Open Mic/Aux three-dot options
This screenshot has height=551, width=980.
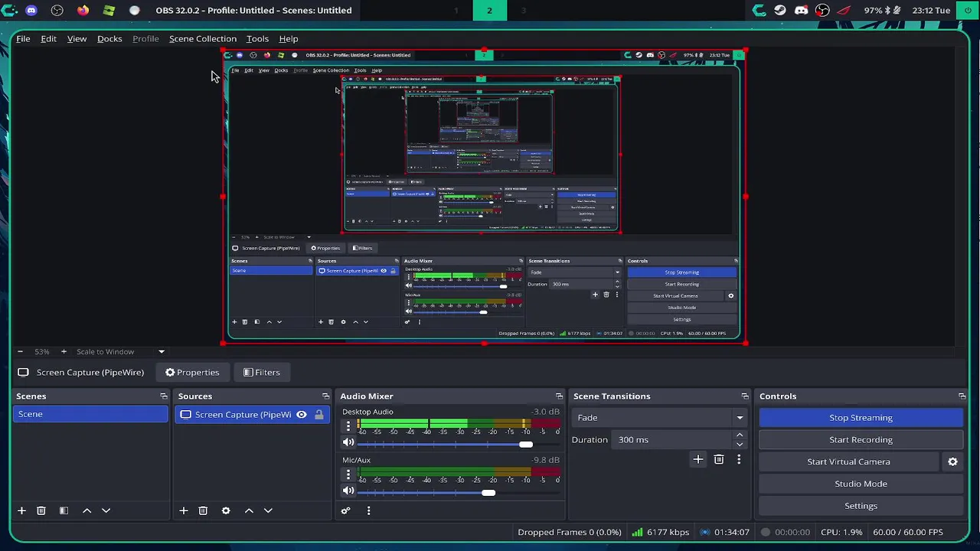click(348, 474)
